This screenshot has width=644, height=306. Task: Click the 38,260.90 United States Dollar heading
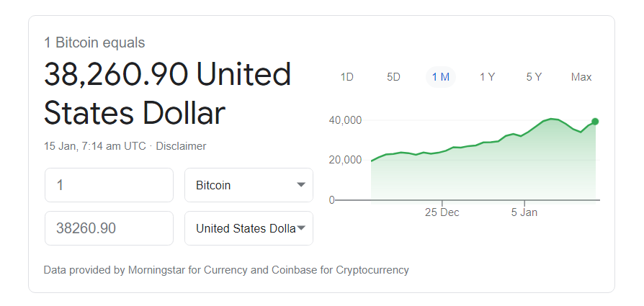[x=167, y=94]
